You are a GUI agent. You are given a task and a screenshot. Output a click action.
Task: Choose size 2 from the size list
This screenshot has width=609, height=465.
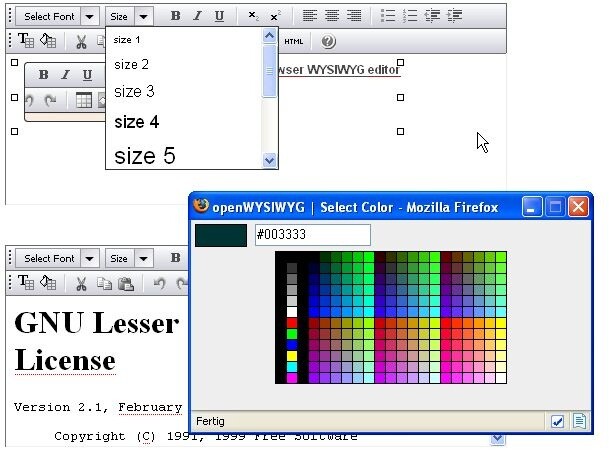132,65
